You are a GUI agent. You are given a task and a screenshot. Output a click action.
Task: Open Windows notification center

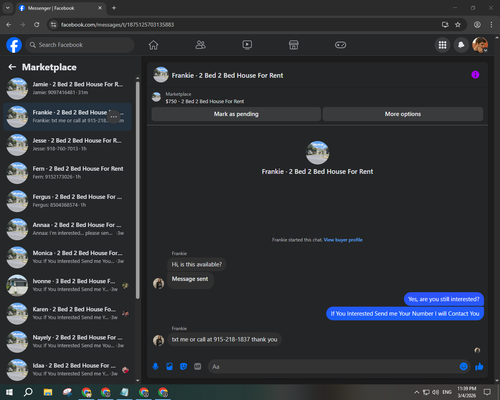487,392
